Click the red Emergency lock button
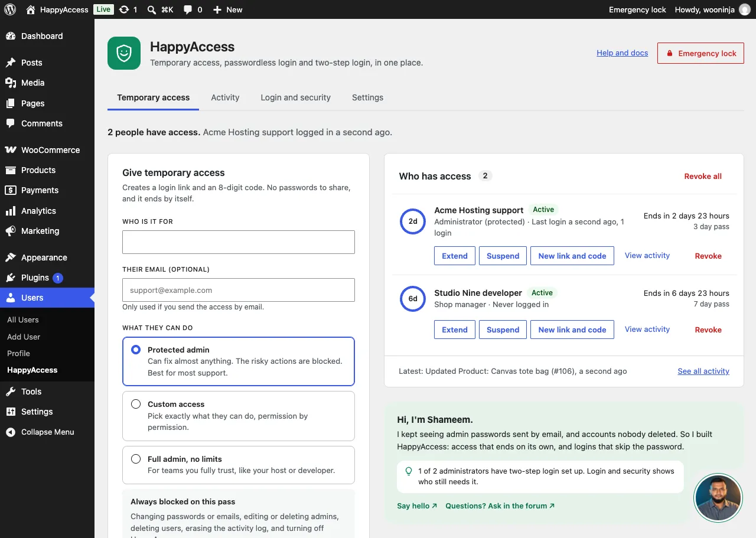Screen dimensions: 756x538 pyautogui.click(x=700, y=53)
